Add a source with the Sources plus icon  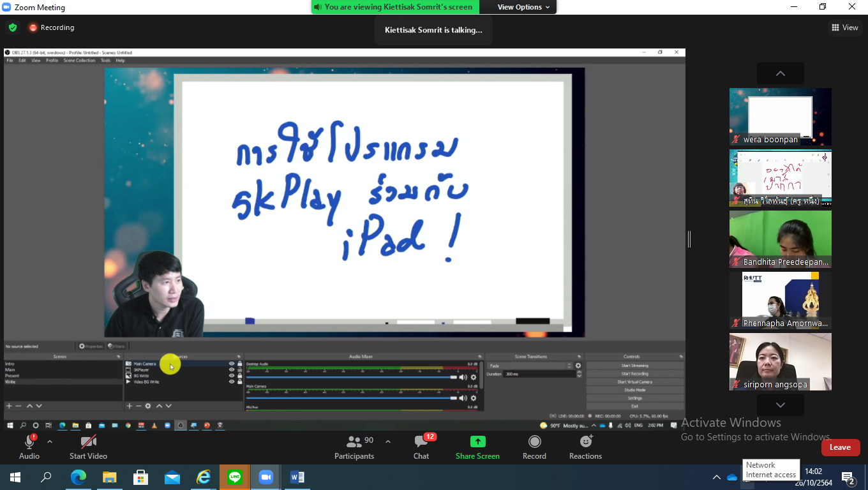click(x=130, y=406)
